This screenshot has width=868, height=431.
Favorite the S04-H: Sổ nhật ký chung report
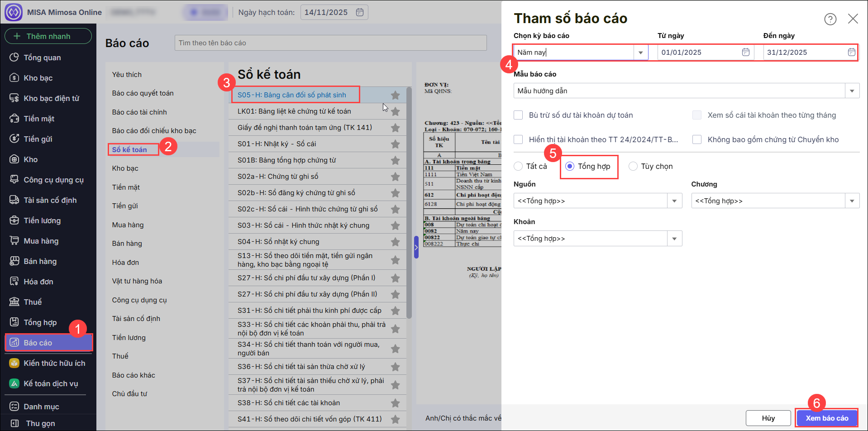tap(395, 242)
